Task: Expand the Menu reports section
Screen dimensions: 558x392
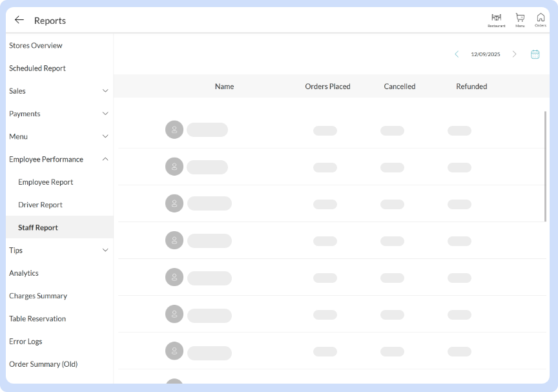Action: coord(105,136)
